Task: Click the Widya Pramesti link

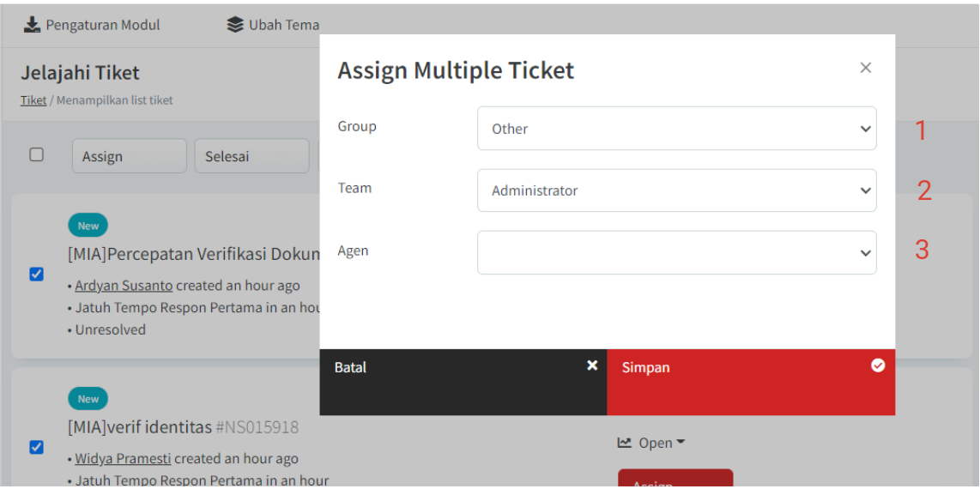Action: click(x=123, y=458)
